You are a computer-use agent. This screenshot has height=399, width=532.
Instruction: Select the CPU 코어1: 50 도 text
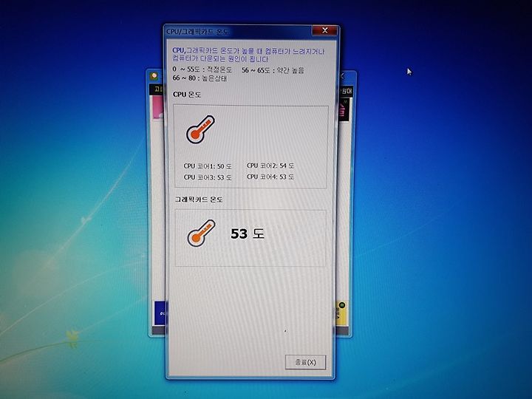(x=208, y=166)
